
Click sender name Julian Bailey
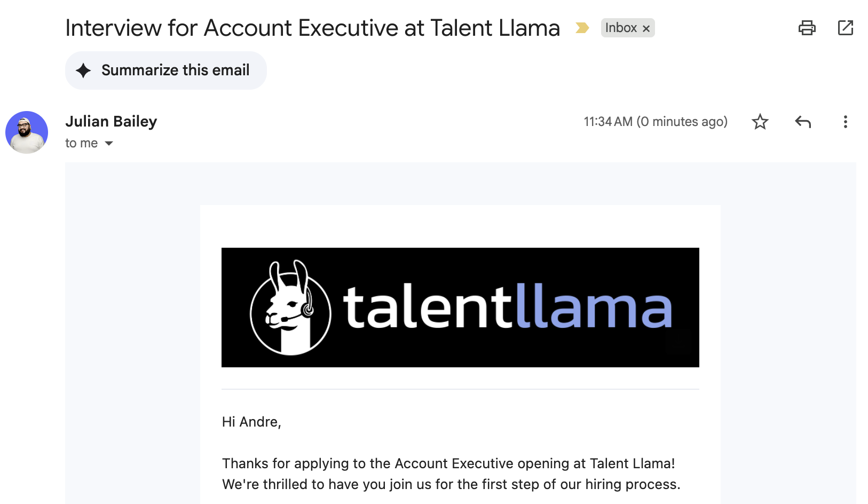111,121
